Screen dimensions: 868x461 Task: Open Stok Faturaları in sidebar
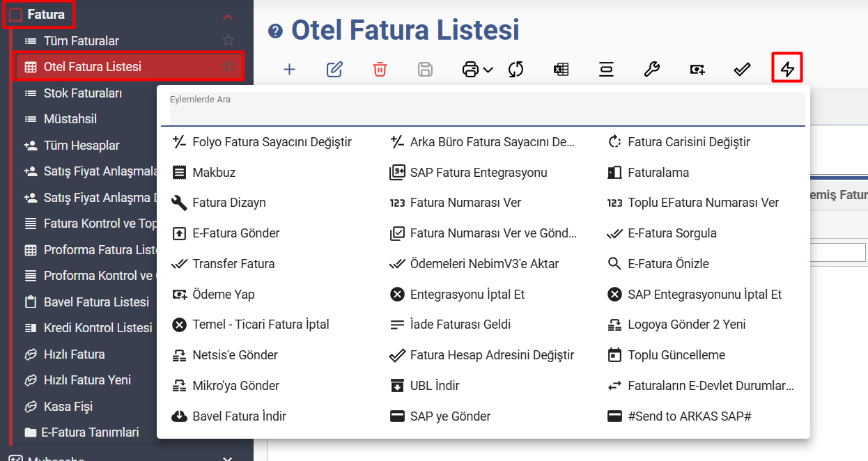click(x=83, y=93)
